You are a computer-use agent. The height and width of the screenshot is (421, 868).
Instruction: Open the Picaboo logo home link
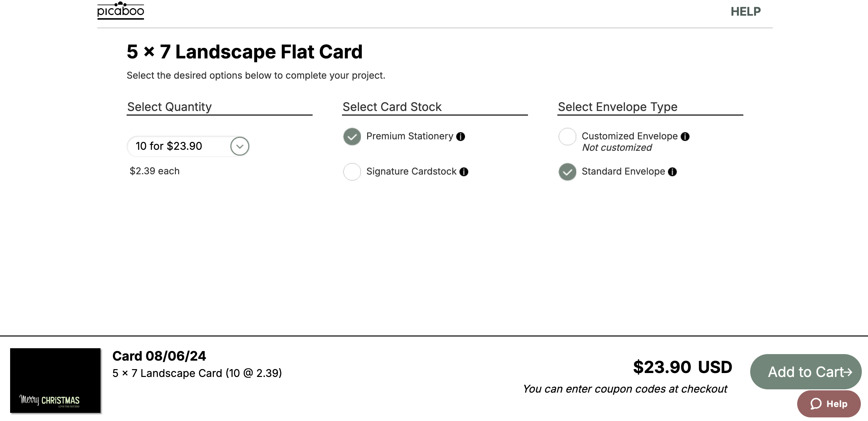pos(121,11)
